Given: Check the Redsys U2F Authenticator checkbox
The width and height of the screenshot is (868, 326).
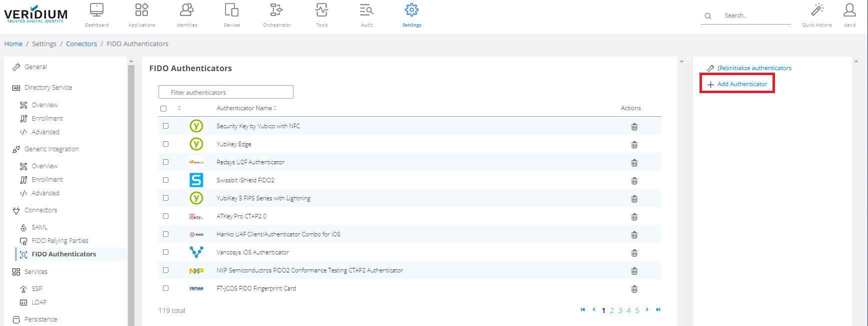Looking at the screenshot, I should [165, 162].
